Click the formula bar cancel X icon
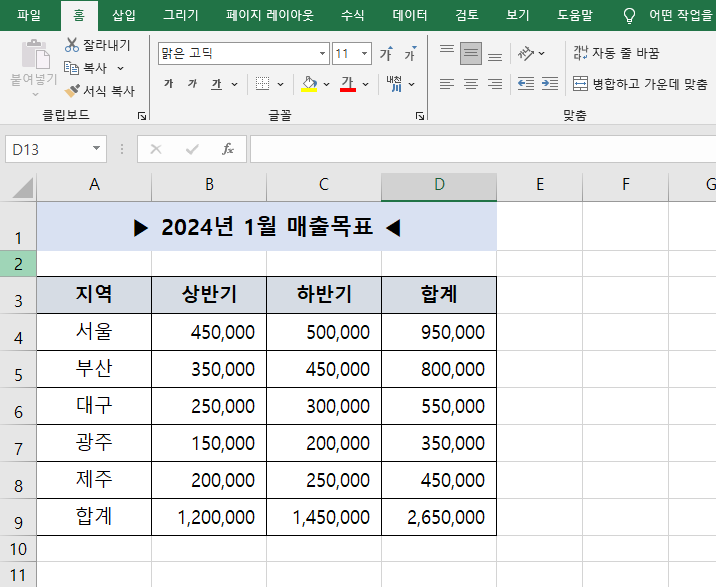 click(156, 149)
